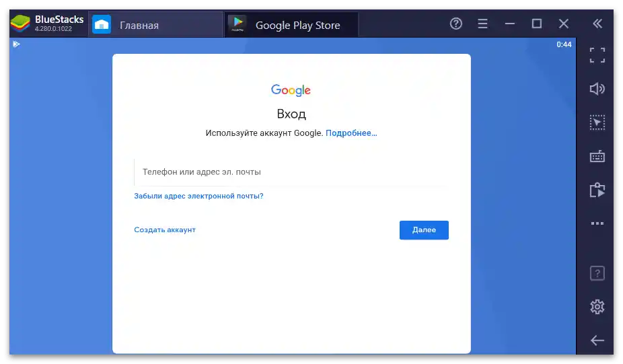
Task: Click Создать аккаунт link
Action: coord(165,229)
